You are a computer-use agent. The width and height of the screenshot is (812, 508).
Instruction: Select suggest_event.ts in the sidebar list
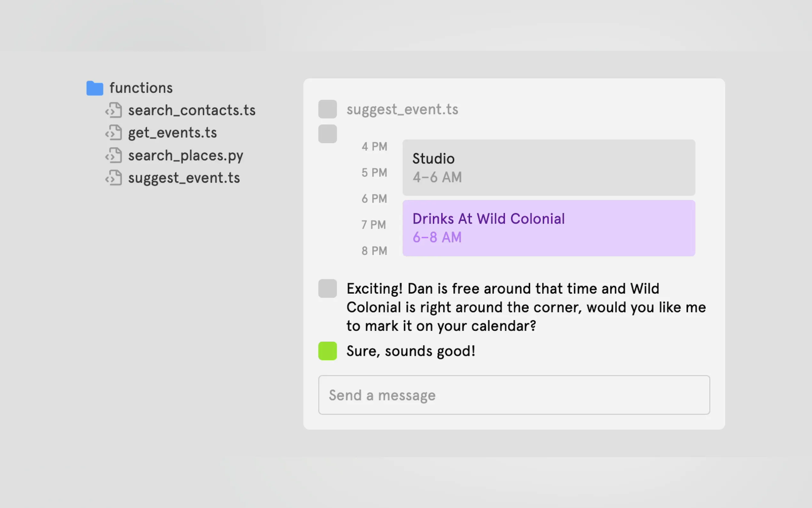(184, 178)
